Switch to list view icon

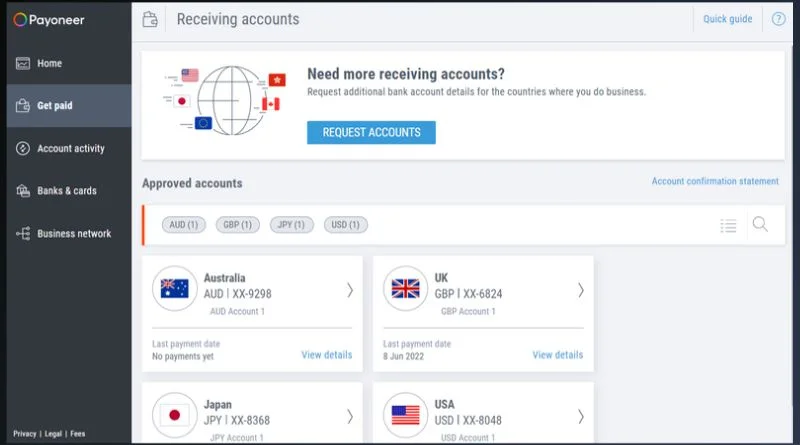[x=728, y=225]
